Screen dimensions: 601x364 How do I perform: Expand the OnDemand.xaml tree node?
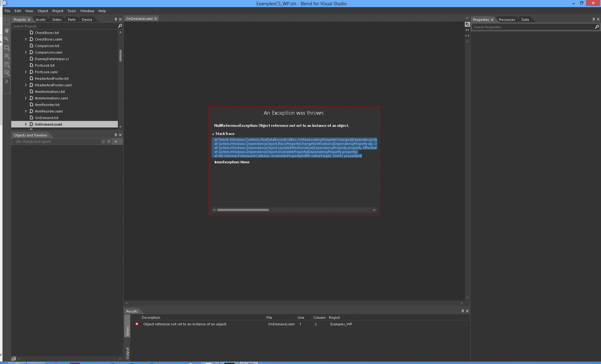point(26,124)
